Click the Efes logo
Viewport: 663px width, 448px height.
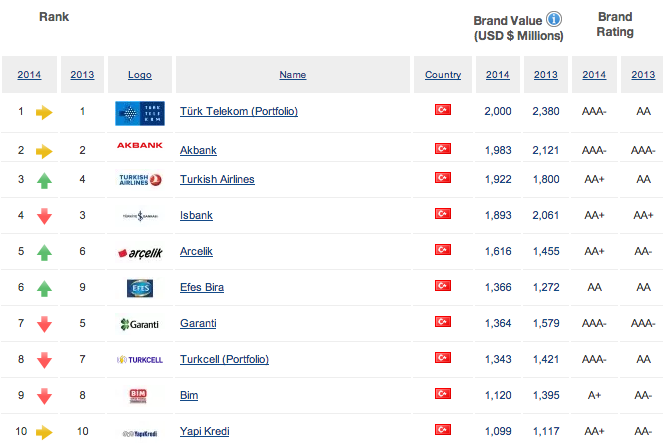point(140,288)
